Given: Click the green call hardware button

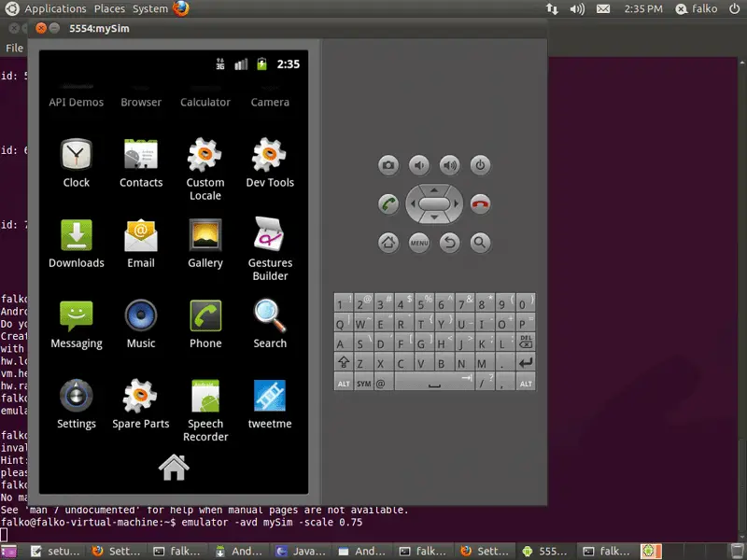Looking at the screenshot, I should tap(388, 204).
